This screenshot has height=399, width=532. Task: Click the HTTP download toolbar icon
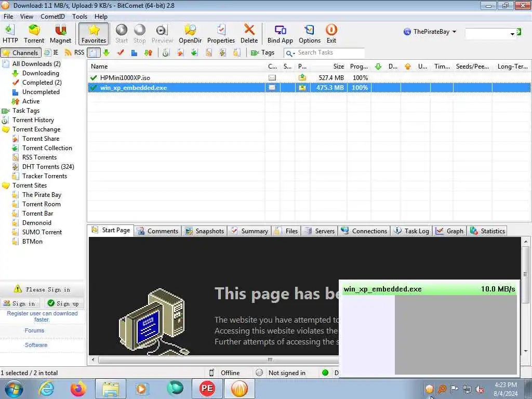tap(10, 34)
